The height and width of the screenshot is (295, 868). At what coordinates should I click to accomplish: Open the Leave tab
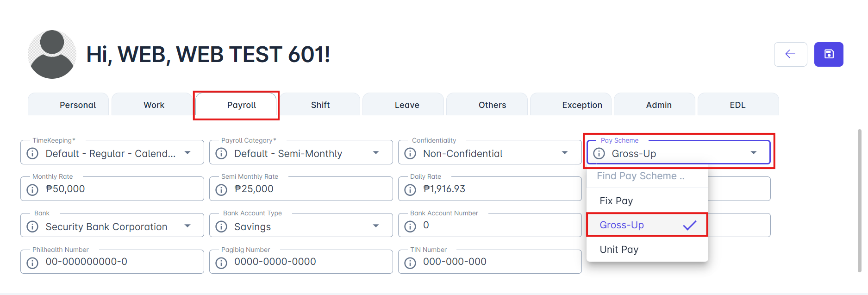point(407,105)
